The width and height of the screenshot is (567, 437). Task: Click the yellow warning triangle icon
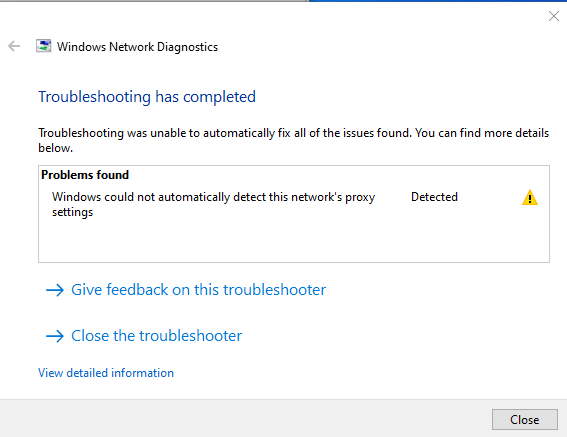pos(530,198)
